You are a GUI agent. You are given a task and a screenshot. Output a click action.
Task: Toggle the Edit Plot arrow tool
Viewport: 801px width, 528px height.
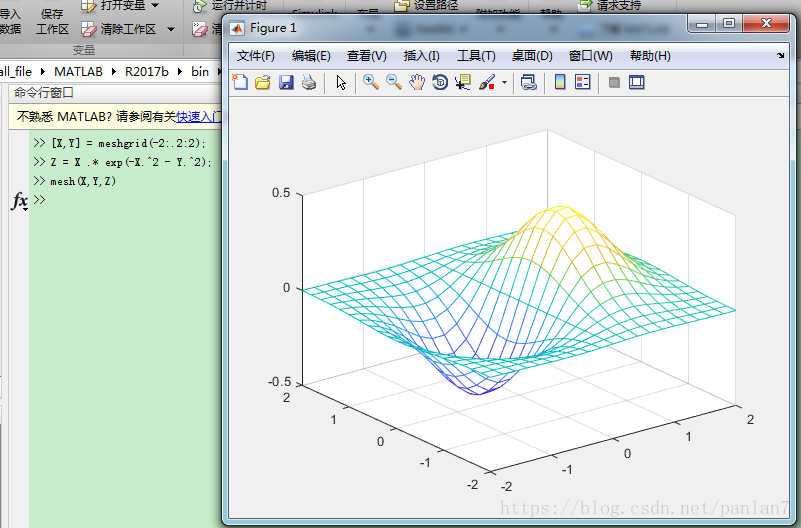tap(341, 83)
